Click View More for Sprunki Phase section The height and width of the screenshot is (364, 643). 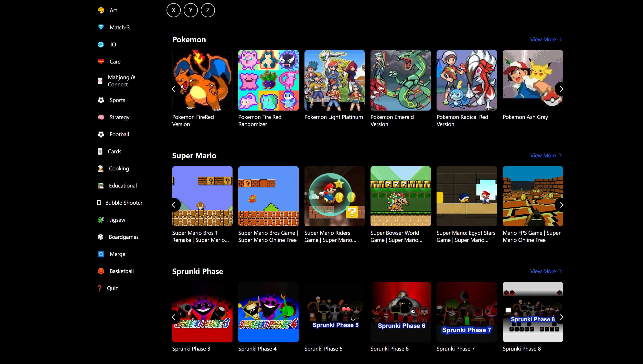tap(546, 271)
